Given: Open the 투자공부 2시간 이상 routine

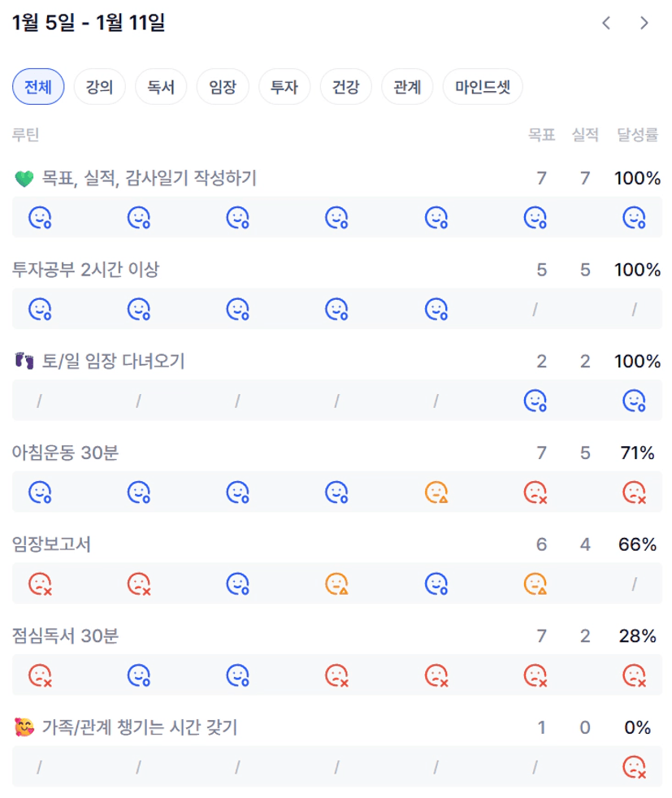Looking at the screenshot, I should [x=86, y=270].
